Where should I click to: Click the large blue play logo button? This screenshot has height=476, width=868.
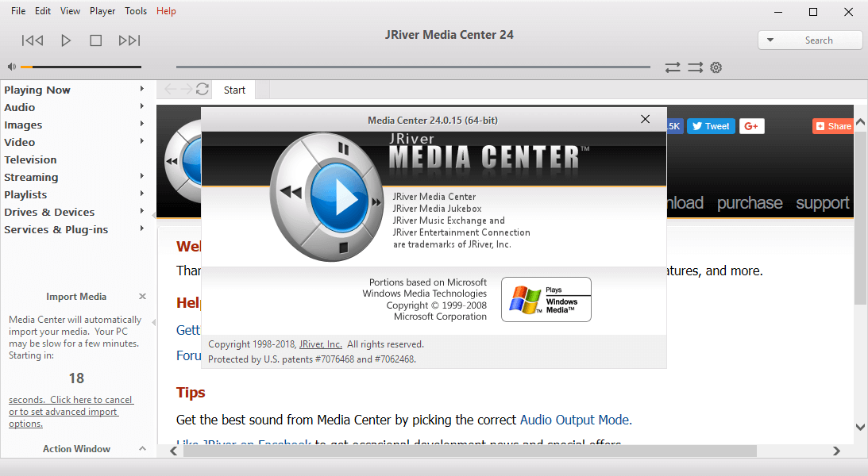[339, 199]
